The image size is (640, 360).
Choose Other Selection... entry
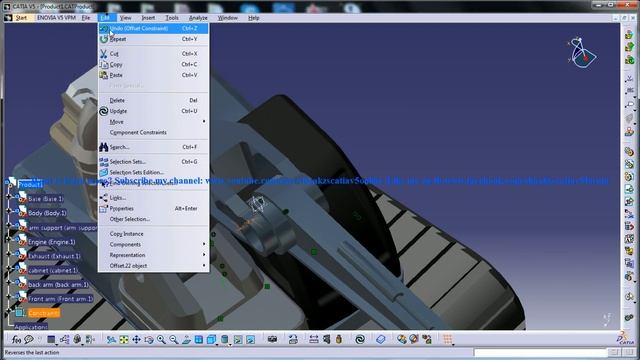(x=153, y=219)
